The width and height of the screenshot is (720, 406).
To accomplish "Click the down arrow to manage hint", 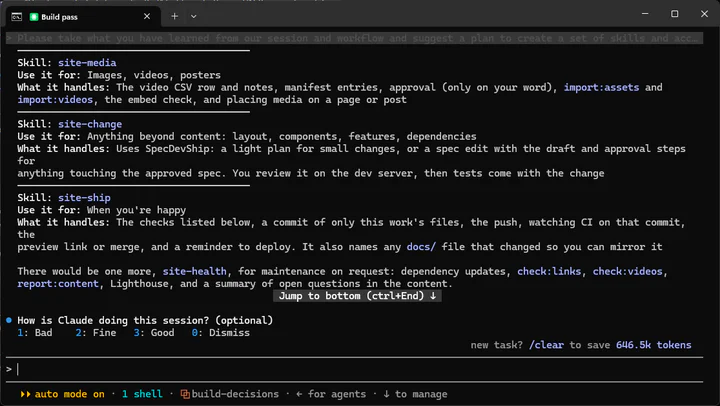I will pos(415,394).
